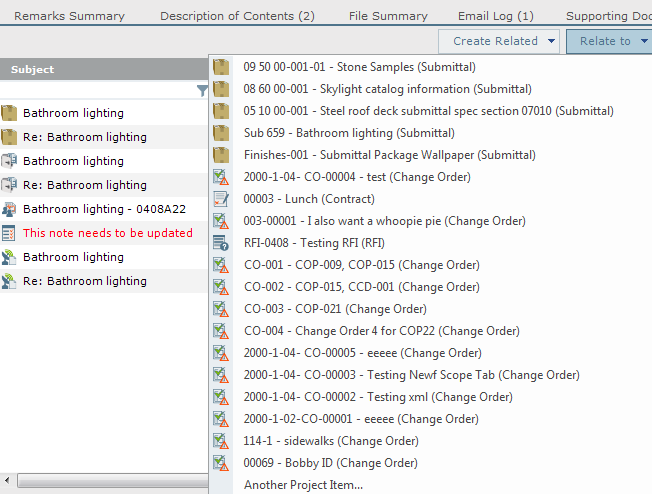Click the horizontal scrollbar track
Image resolution: width=652 pixels, height=494 pixels.
[112, 481]
